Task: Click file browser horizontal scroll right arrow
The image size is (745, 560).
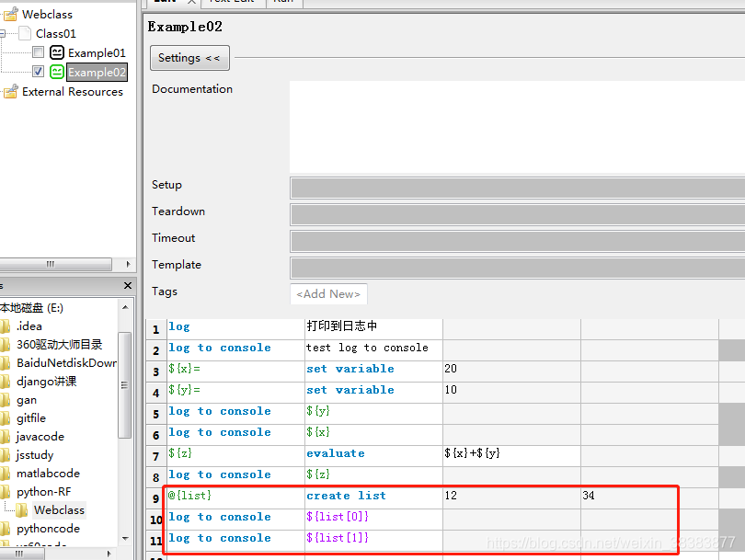Action: pyautogui.click(x=109, y=554)
